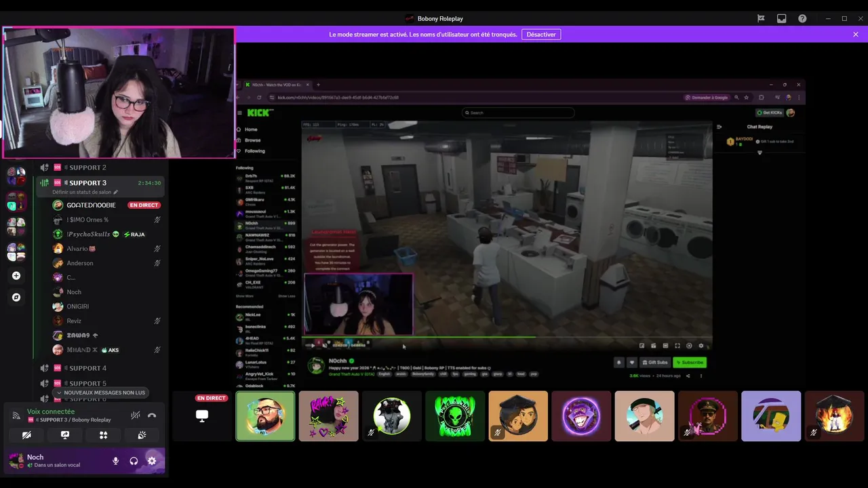This screenshot has width=868, height=488.
Task: Open voice connection signal icon
Action: point(16,415)
